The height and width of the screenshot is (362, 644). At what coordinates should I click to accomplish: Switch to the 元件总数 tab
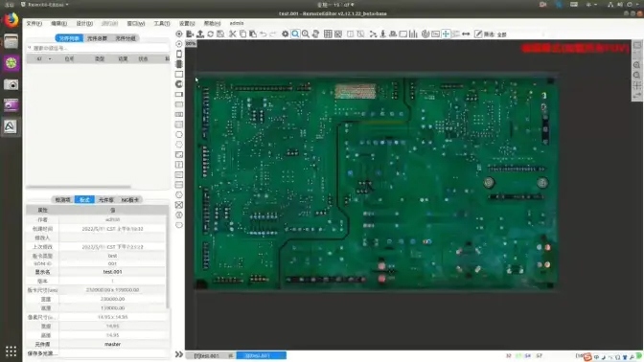(x=97, y=38)
